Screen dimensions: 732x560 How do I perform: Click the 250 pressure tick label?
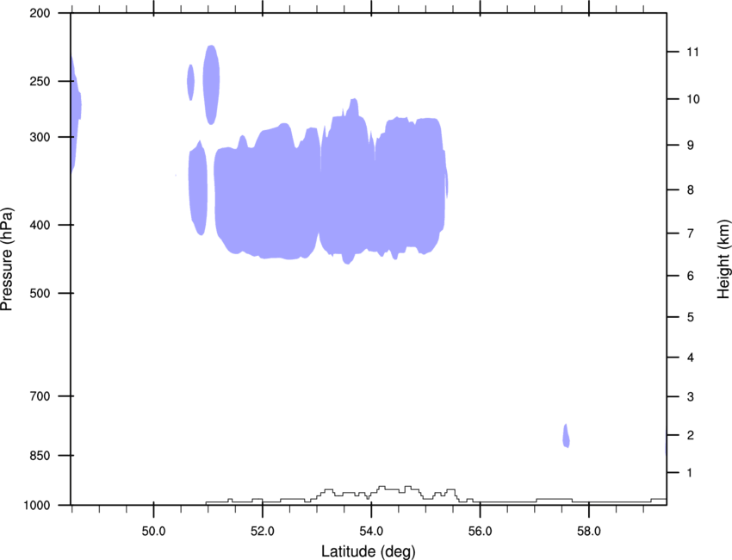tap(40, 81)
